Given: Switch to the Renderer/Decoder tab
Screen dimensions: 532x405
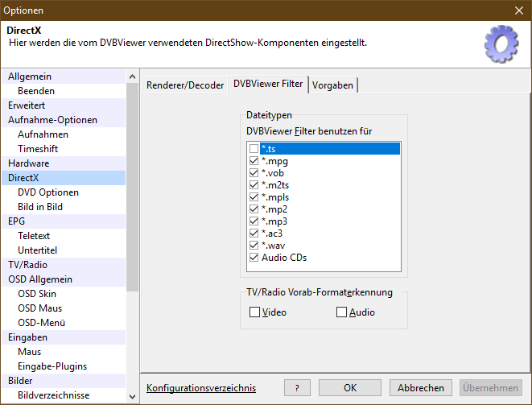Looking at the screenshot, I should coord(185,85).
